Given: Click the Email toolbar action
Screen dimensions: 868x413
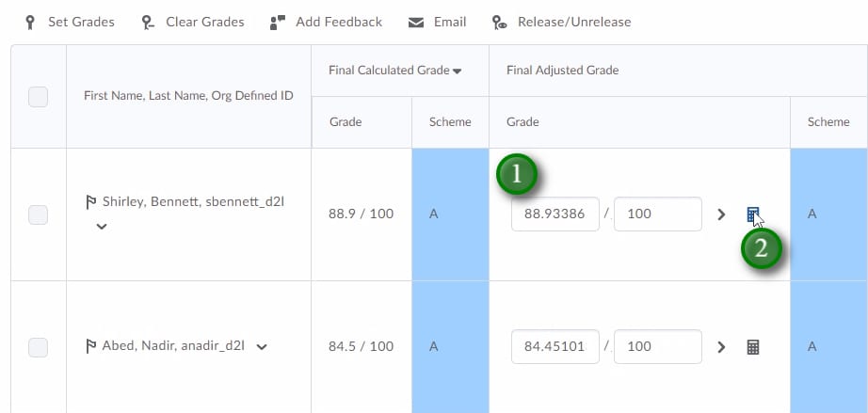Looking at the screenshot, I should pyautogui.click(x=438, y=22).
